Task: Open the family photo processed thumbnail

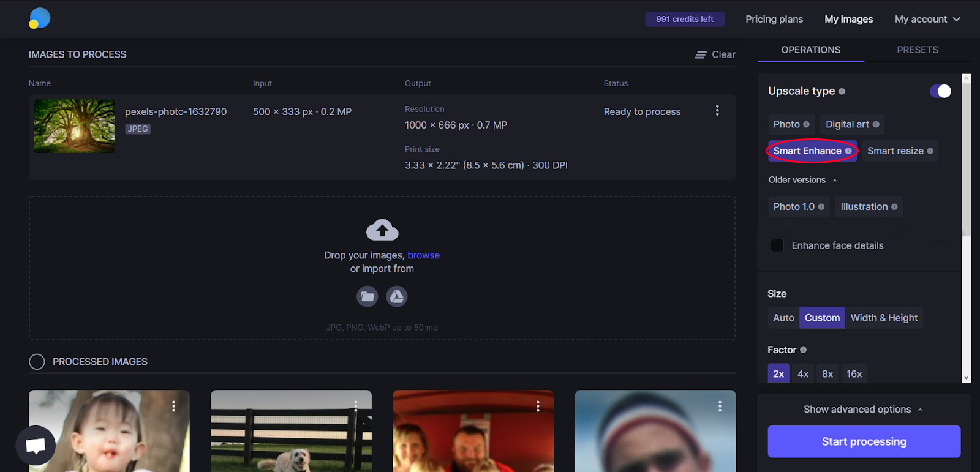Action: 473,431
